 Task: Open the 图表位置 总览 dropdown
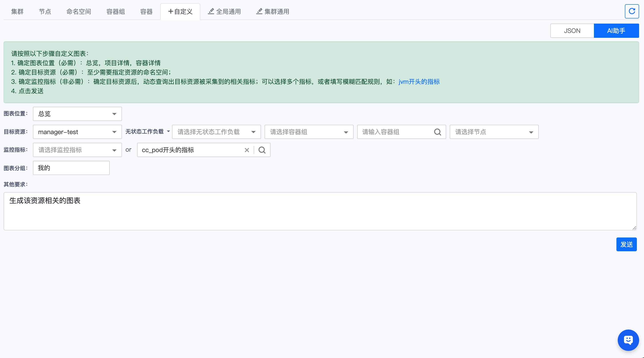[77, 114]
